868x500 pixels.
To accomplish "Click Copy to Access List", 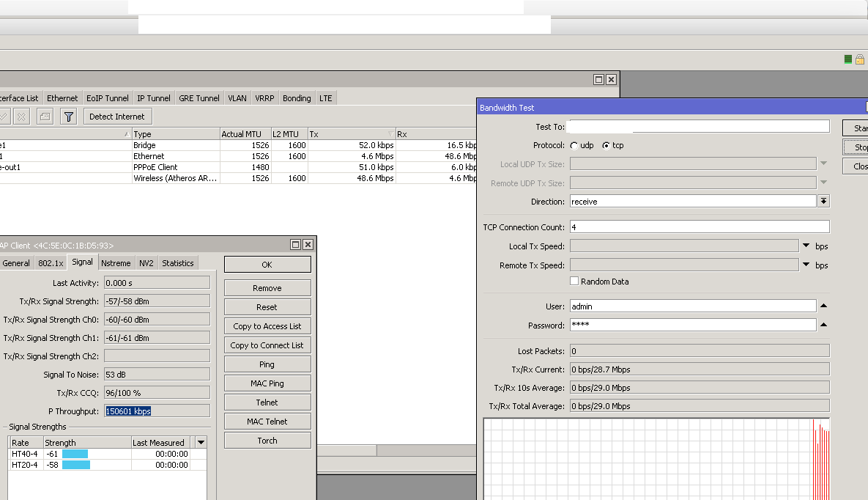I will [267, 326].
